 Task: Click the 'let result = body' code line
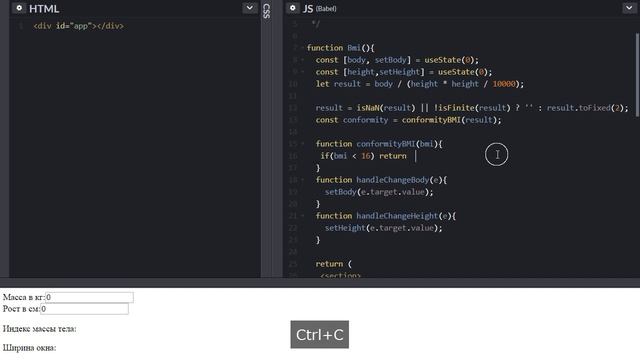coord(420,84)
